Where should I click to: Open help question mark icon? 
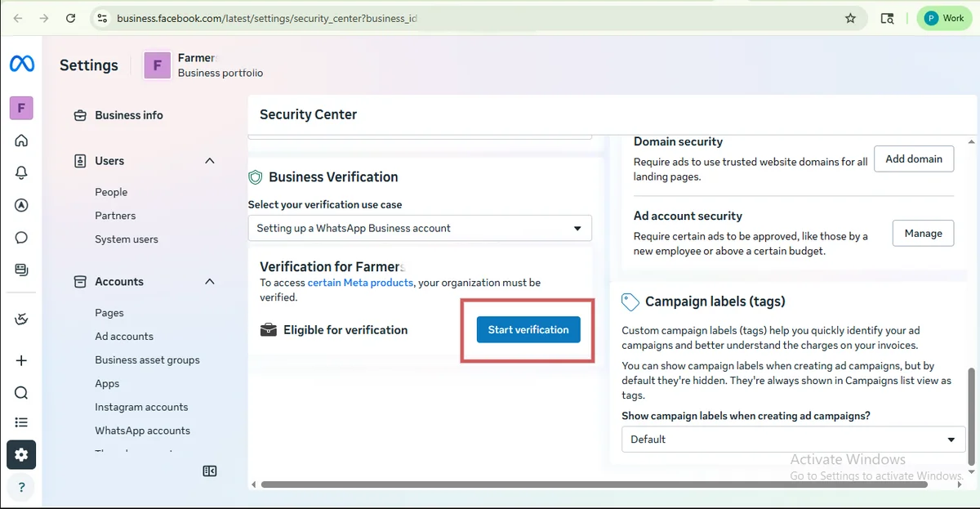21,488
